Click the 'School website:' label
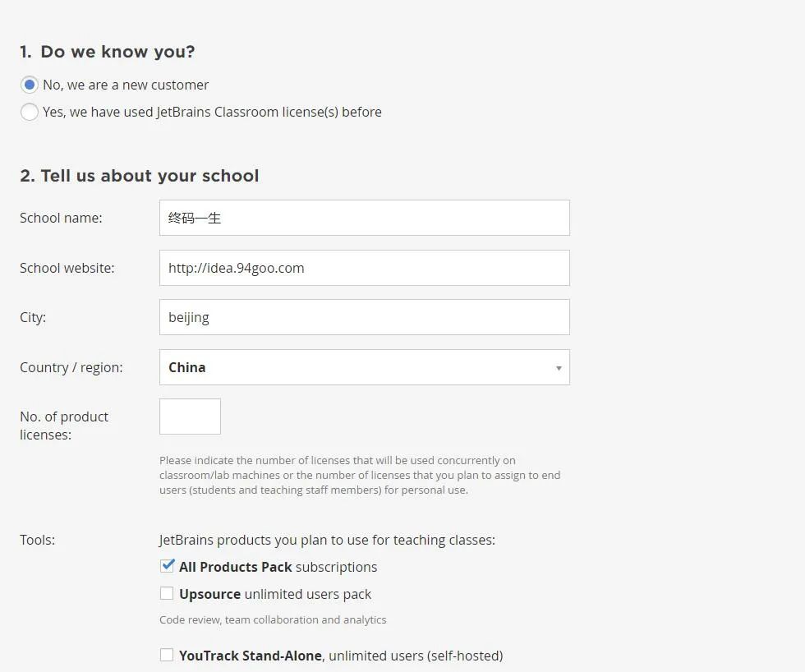Image resolution: width=805 pixels, height=672 pixels. [67, 268]
